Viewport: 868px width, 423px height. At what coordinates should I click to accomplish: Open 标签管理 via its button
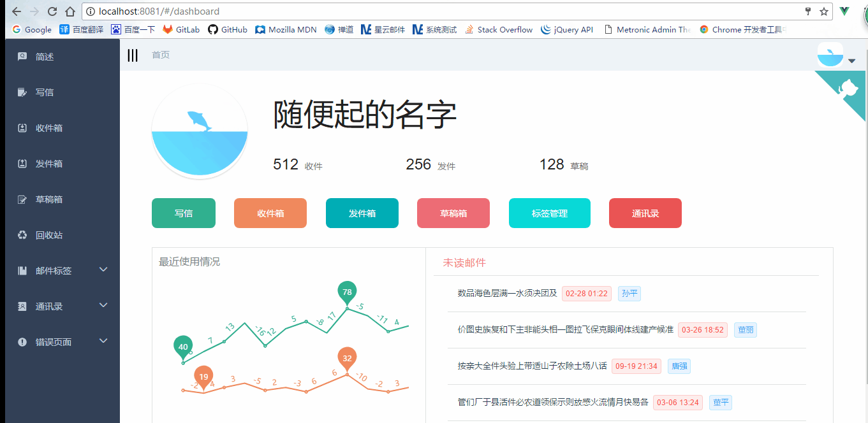pyautogui.click(x=549, y=213)
